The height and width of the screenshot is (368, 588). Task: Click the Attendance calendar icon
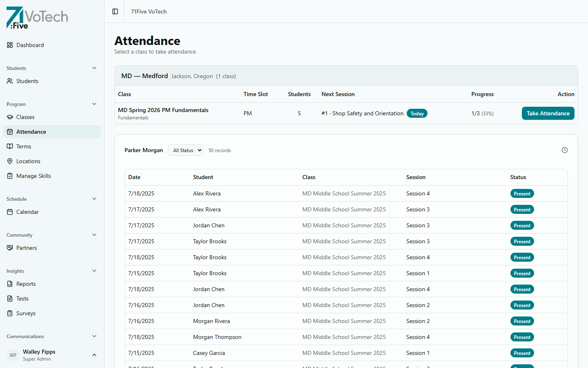click(10, 132)
